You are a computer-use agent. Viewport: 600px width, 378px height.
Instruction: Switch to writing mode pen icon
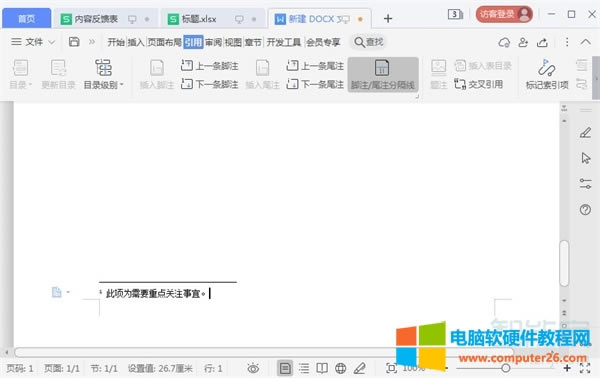coord(360,368)
